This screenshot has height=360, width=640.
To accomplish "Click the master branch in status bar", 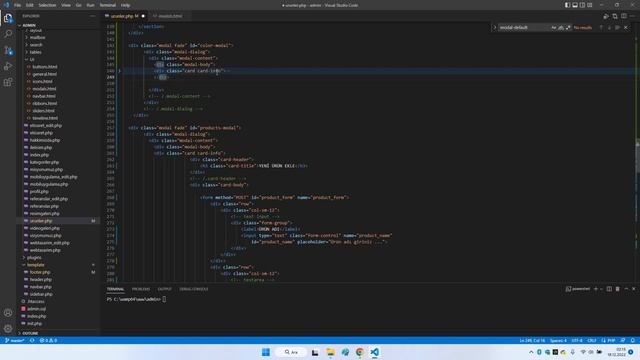I will [15, 340].
